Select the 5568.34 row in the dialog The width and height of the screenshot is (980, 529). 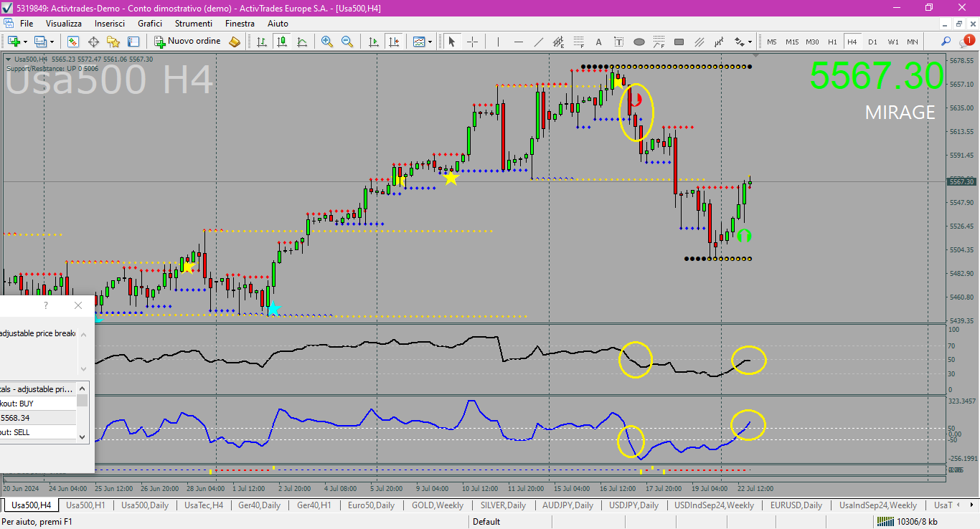[x=38, y=418]
